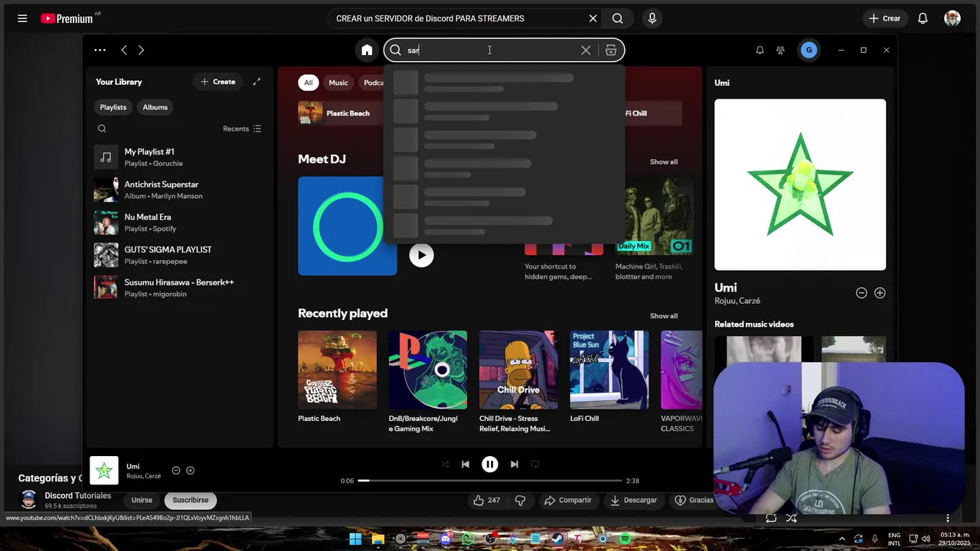Screen dimensions: 980x551
Task: Click Show all next to Recently played
Action: click(664, 315)
